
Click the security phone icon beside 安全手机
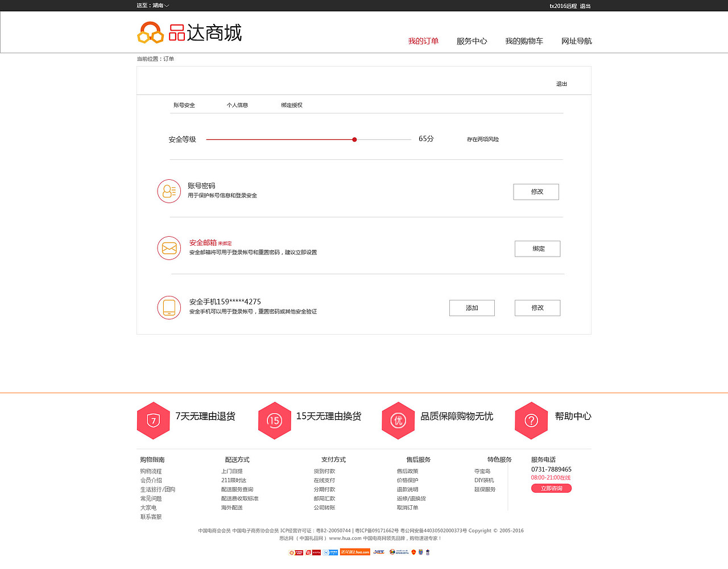coord(169,307)
